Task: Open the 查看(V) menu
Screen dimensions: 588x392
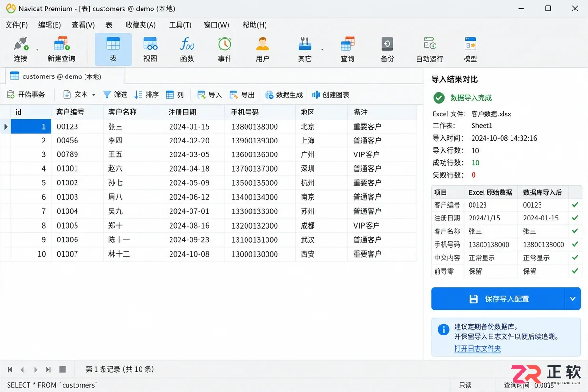Action: (83, 25)
